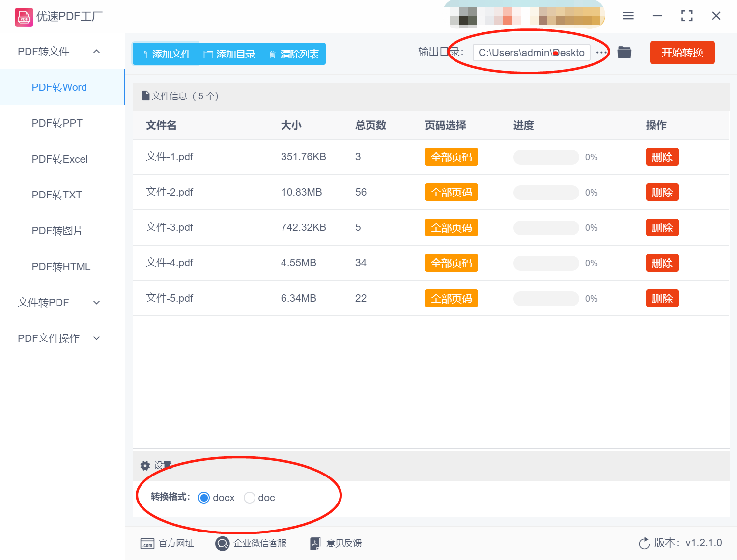This screenshot has height=560, width=737.
Task: Select doc conversion format
Action: pos(250,498)
